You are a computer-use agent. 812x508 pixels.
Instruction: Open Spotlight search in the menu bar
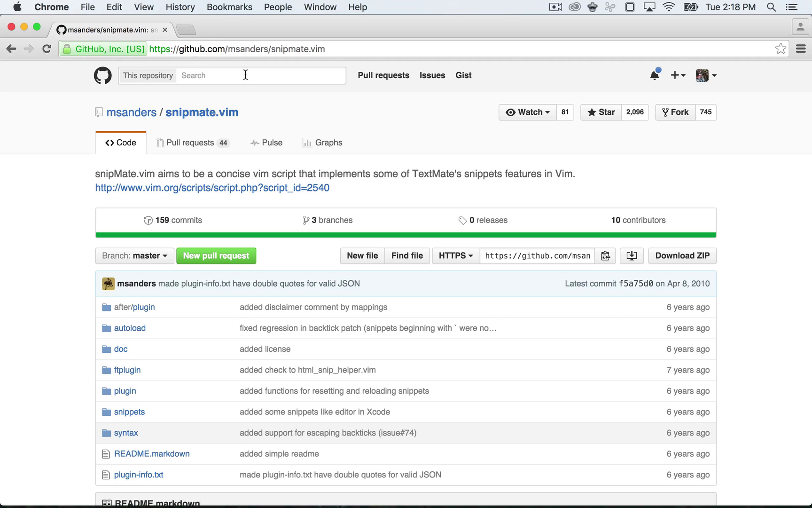click(x=771, y=7)
